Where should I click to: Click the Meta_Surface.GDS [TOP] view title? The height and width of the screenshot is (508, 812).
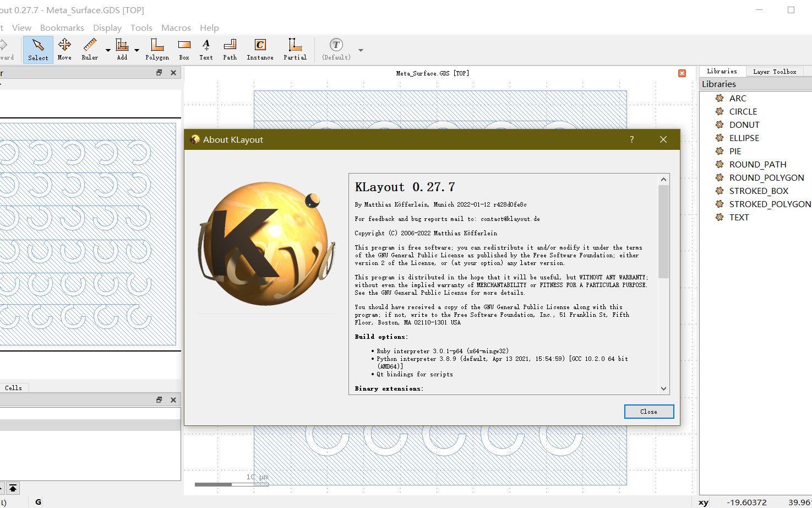433,73
